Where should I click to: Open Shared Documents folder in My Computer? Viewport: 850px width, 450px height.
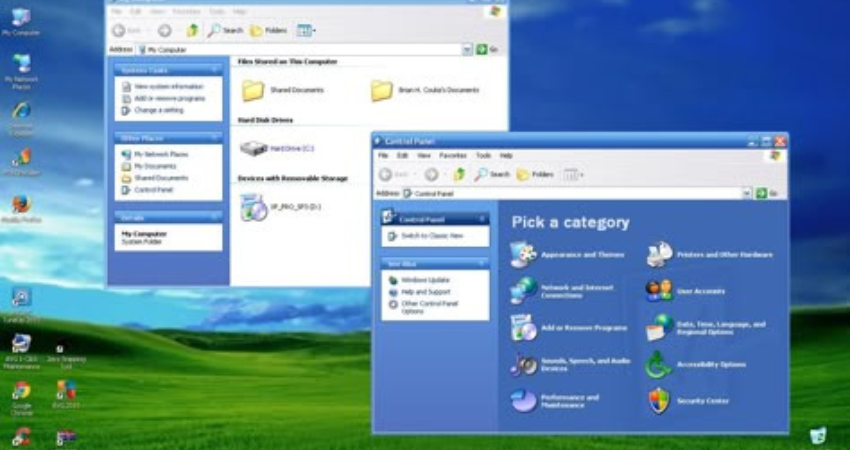point(283,90)
